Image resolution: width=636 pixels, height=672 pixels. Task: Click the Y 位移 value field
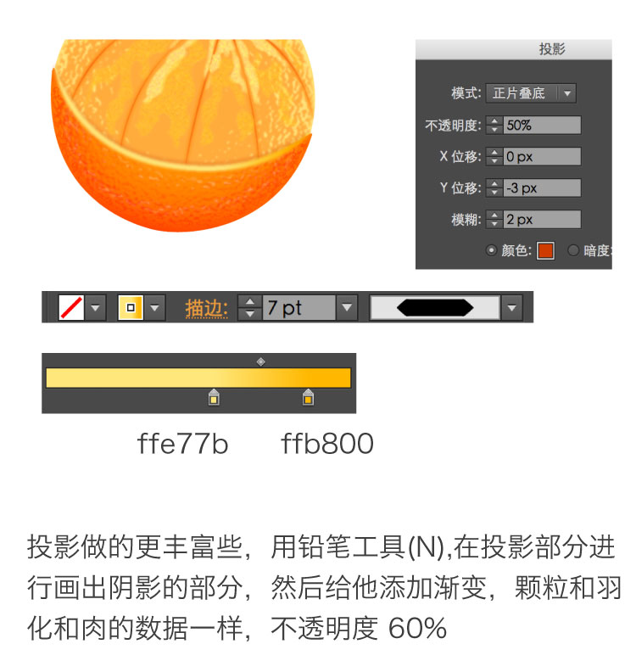point(542,188)
